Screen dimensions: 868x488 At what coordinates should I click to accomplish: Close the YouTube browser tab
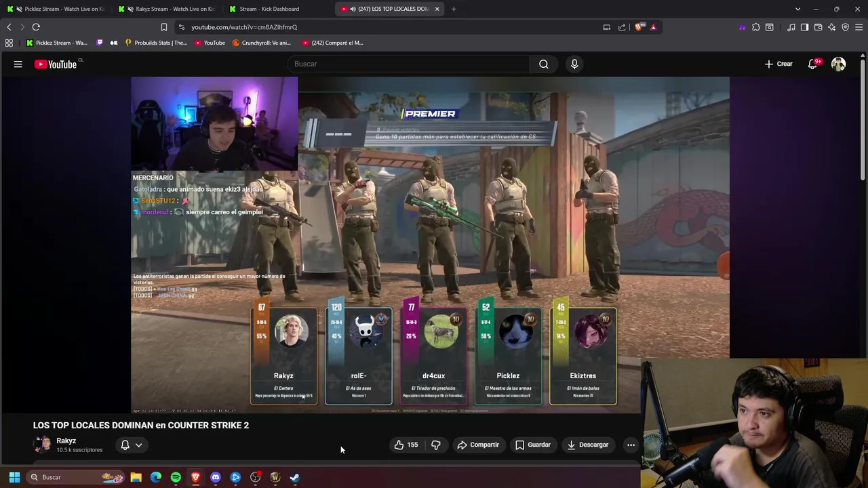(x=437, y=9)
